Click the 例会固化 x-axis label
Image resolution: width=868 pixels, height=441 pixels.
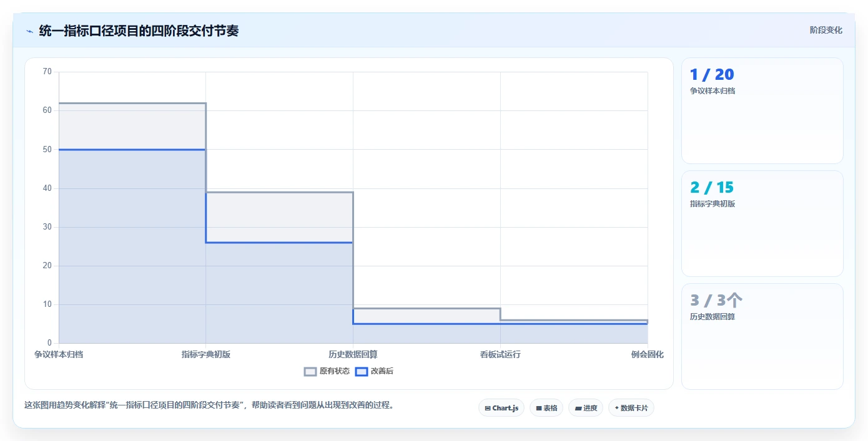pyautogui.click(x=648, y=354)
